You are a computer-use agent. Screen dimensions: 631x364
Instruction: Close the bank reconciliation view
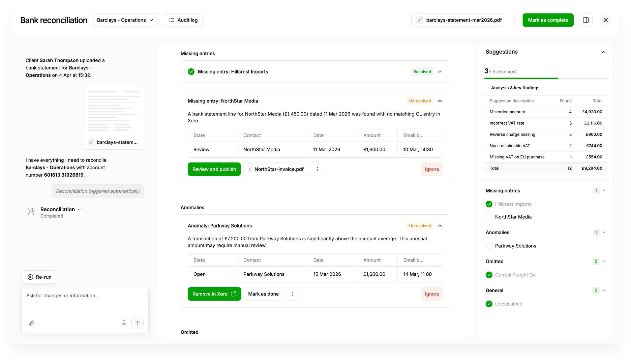coord(606,20)
